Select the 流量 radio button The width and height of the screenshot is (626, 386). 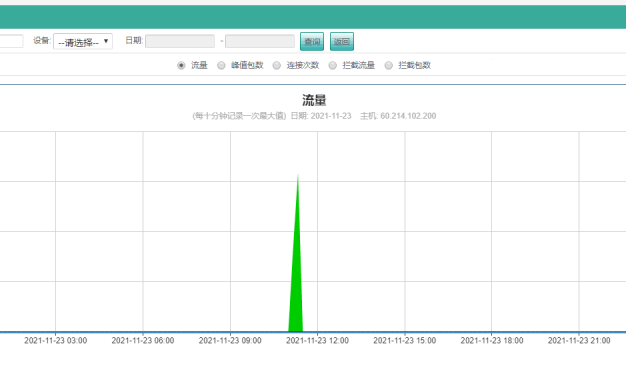181,65
